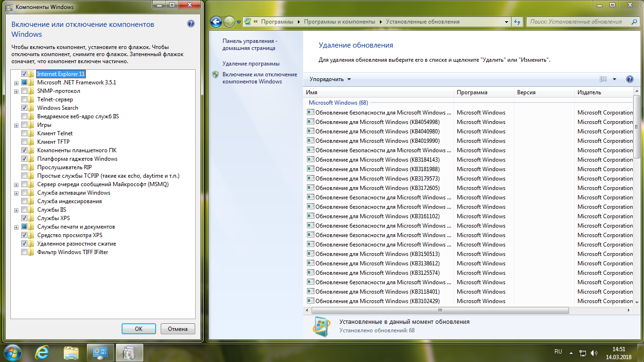Expand the Службы IIS node

click(x=17, y=210)
